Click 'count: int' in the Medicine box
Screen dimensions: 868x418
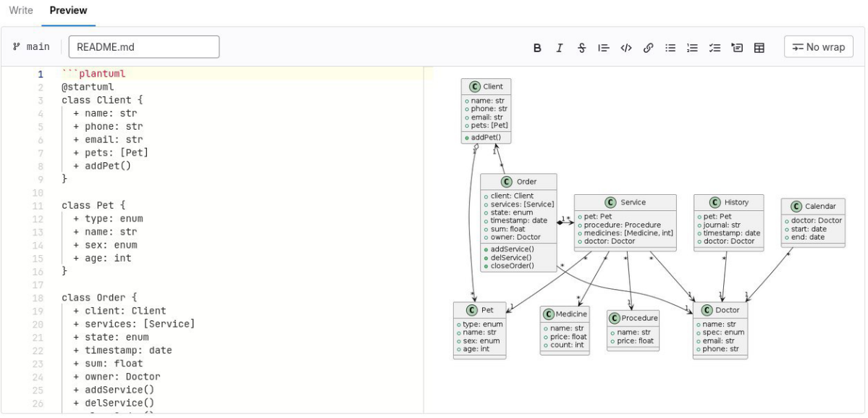567,345
